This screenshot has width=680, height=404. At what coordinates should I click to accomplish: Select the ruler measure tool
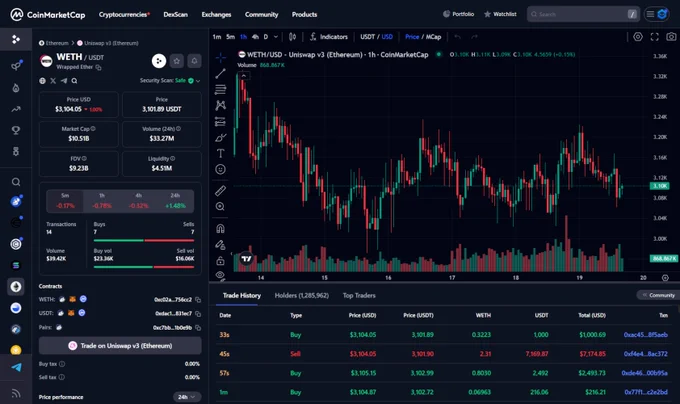(x=220, y=190)
